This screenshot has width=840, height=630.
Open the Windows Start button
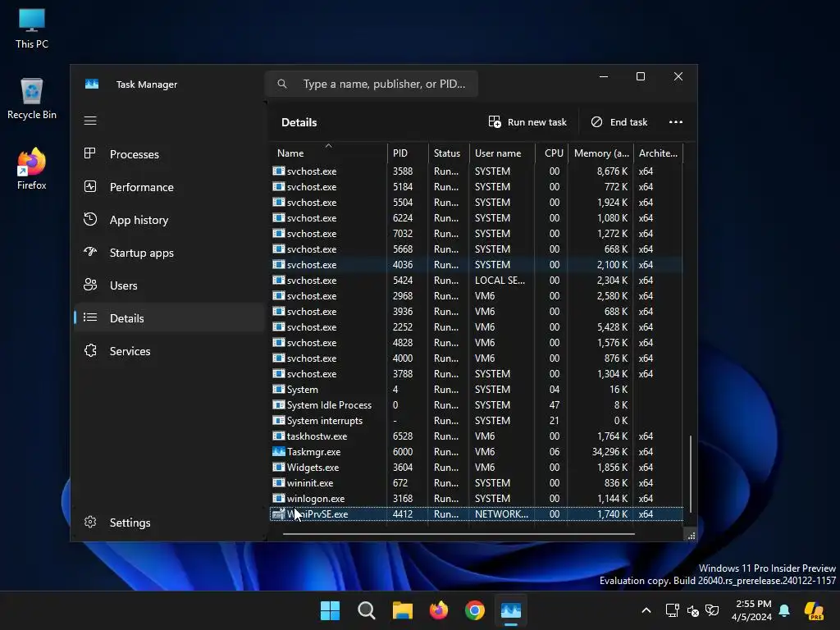point(330,610)
